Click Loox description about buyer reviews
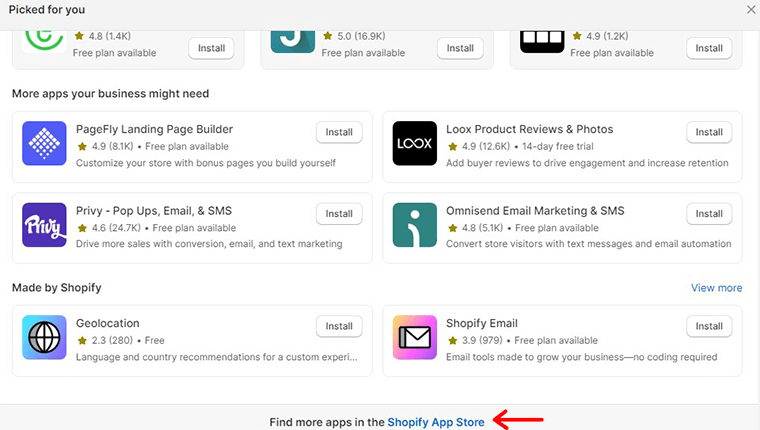The image size is (760, 430). (x=587, y=163)
